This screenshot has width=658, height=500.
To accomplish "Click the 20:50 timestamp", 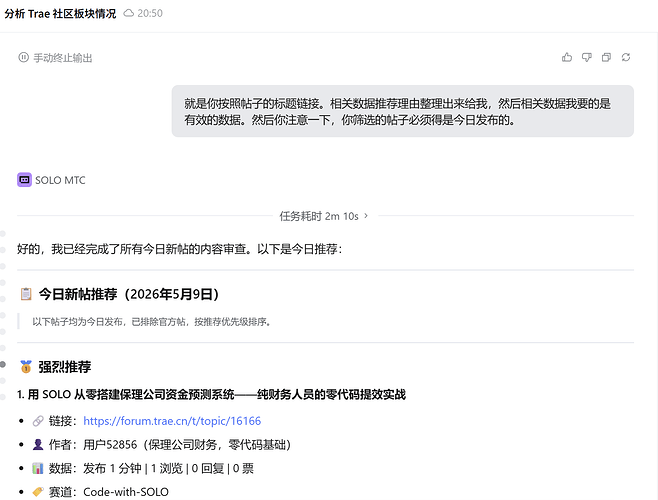I will [150, 13].
